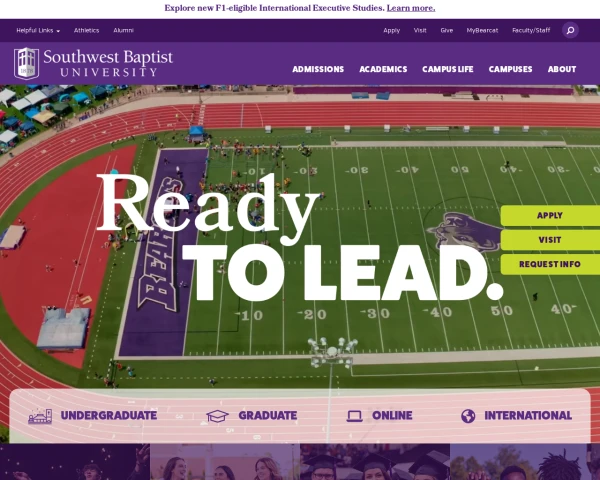Expand the Helpful Links dropdown

pyautogui.click(x=38, y=30)
